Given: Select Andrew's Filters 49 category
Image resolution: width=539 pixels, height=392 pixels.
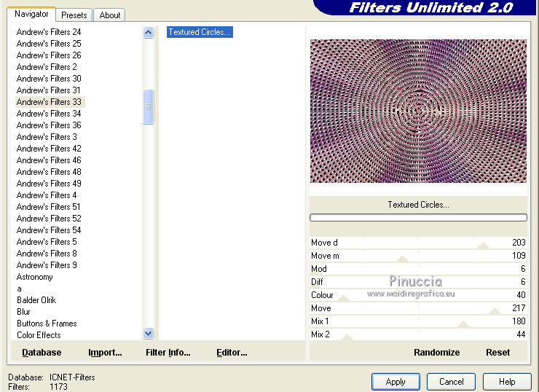Looking at the screenshot, I should pos(49,184).
